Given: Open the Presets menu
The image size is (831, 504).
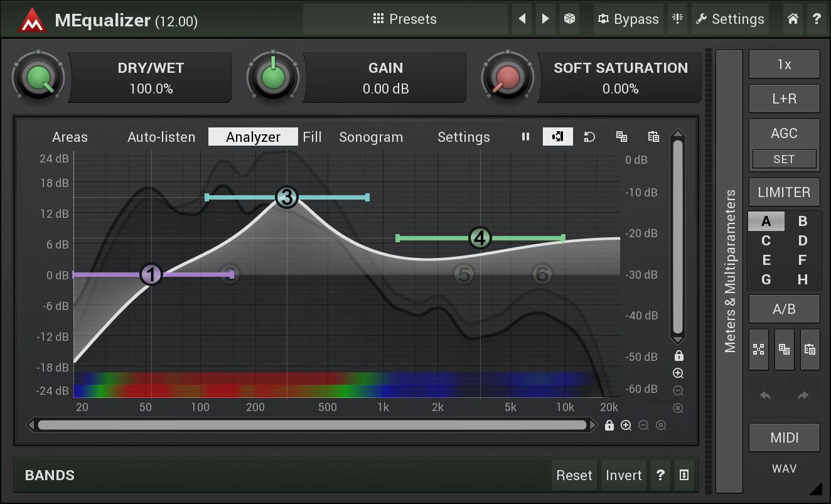Looking at the screenshot, I should 405,19.
